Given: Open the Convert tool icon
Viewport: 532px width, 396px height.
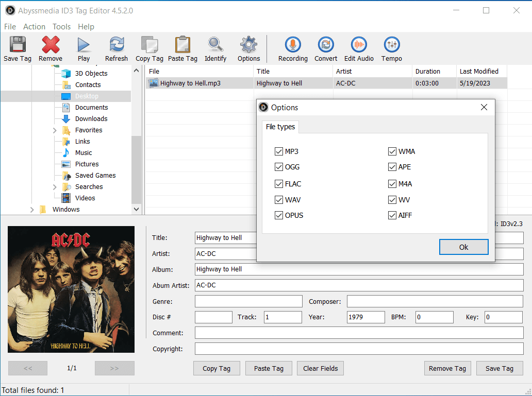Looking at the screenshot, I should 326,45.
